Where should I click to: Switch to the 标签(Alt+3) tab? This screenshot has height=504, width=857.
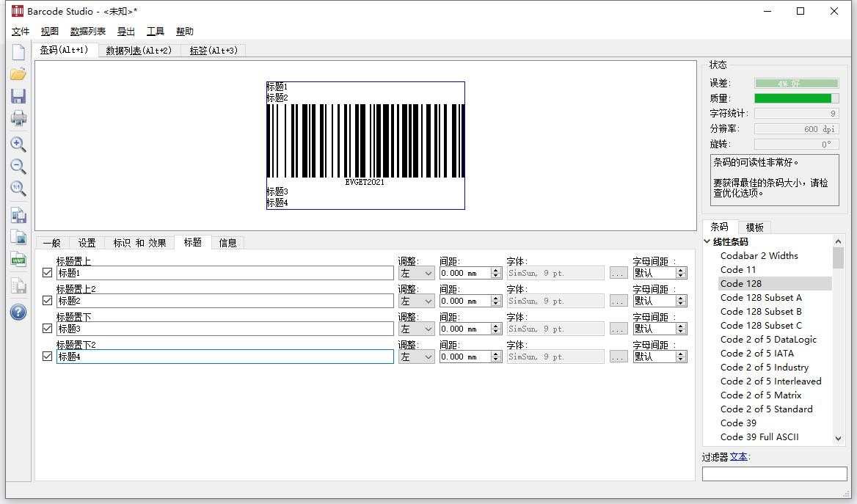pos(214,51)
